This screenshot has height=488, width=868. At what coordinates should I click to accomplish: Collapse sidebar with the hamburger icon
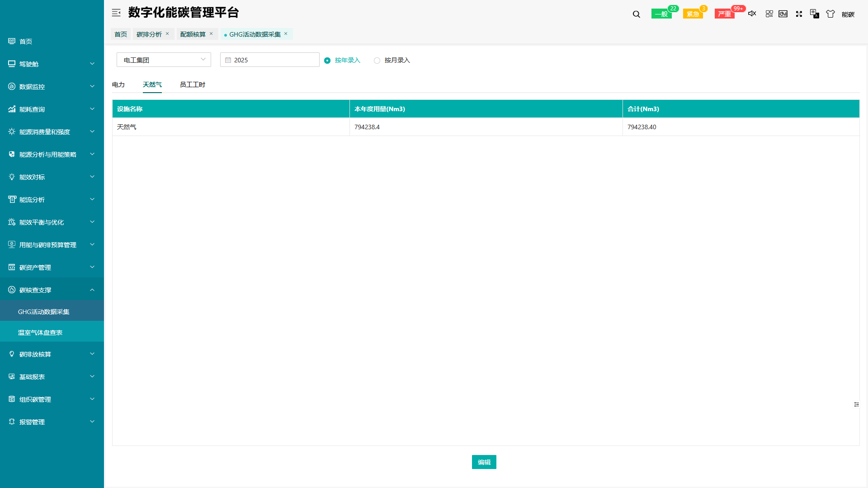(x=116, y=13)
